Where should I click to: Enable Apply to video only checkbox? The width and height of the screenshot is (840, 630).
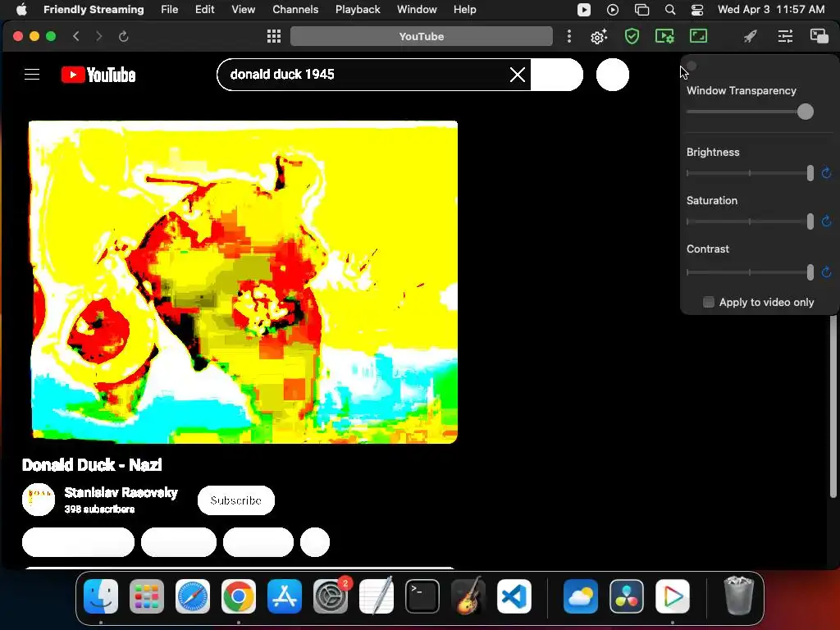point(708,302)
